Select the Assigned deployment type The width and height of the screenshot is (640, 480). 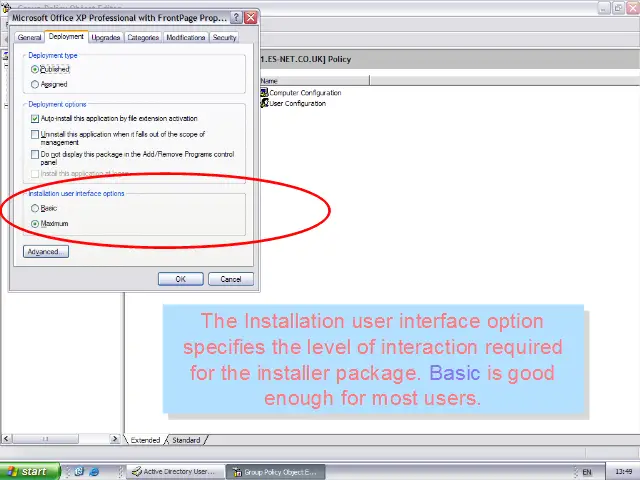click(36, 84)
